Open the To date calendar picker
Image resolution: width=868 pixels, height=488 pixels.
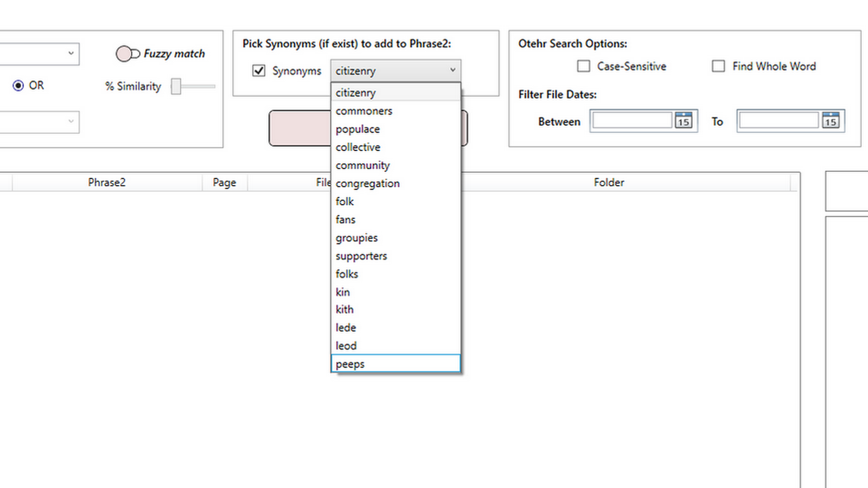click(x=831, y=120)
